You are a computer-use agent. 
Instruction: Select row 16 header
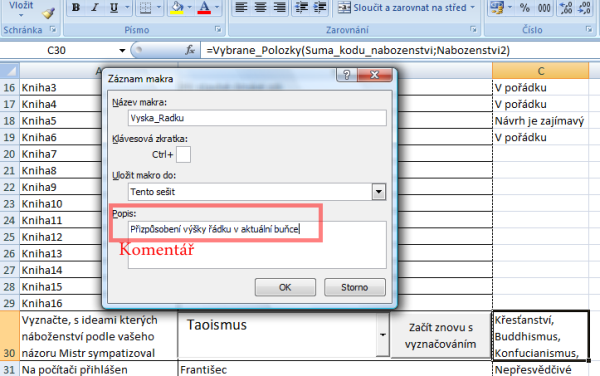pyautogui.click(x=9, y=88)
